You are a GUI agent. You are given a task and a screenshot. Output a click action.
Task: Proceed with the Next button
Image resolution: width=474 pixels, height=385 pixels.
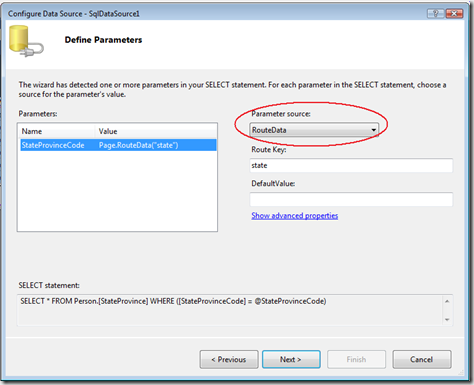tap(291, 359)
